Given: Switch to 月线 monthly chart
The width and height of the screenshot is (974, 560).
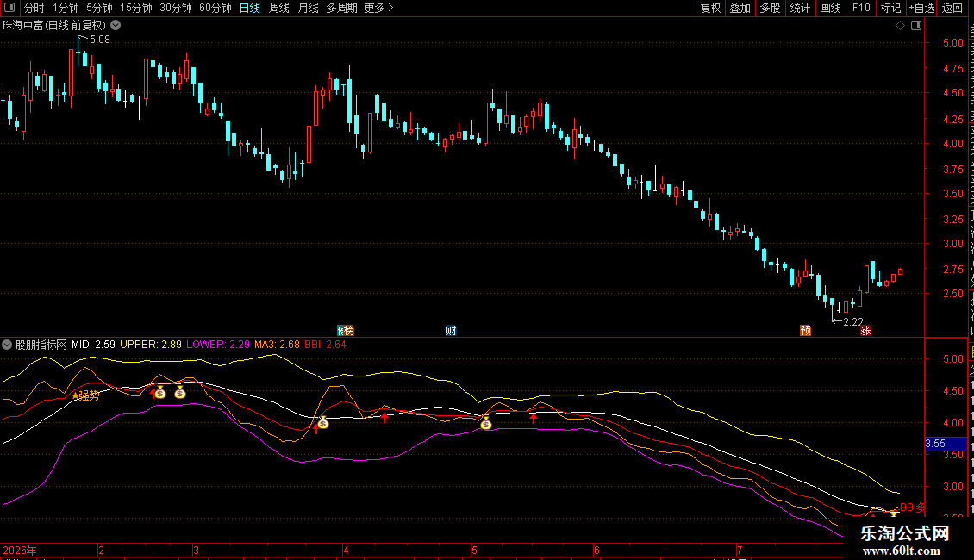Looking at the screenshot, I should click(x=308, y=8).
